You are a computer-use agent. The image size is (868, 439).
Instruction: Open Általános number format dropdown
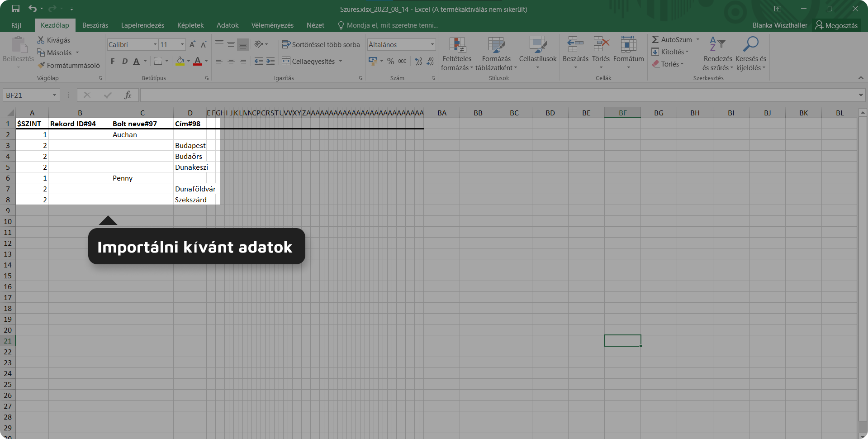coord(432,44)
